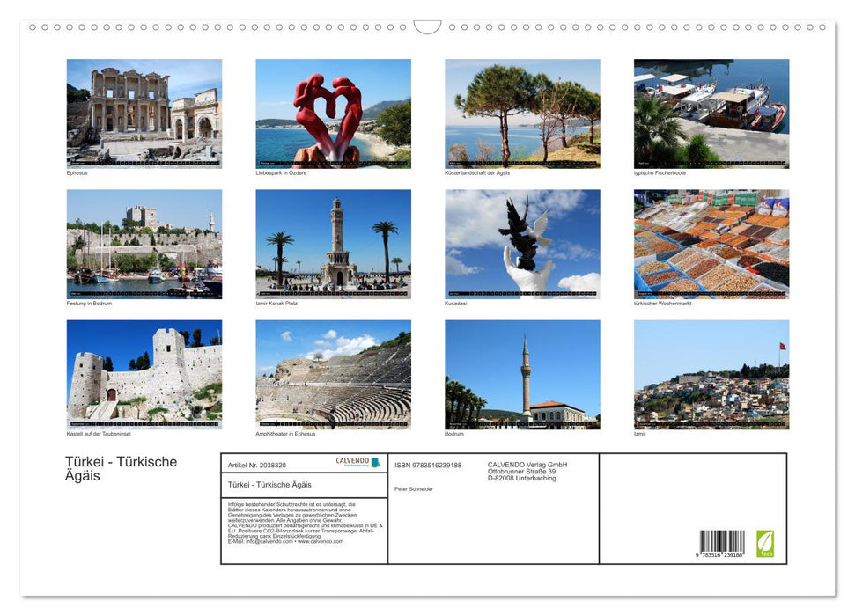Viewport: 855px width, 616px height.
Task: Click the teal CALVENDO bookmark symbol
Action: pyautogui.click(x=377, y=461)
